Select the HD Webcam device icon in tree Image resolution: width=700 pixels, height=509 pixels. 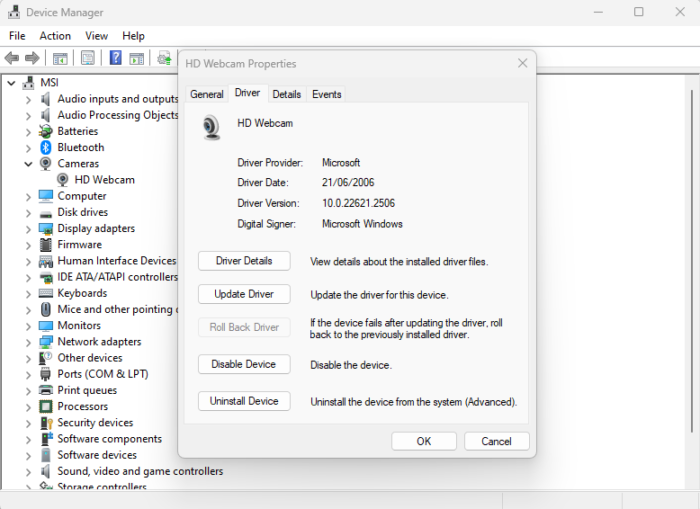click(62, 180)
